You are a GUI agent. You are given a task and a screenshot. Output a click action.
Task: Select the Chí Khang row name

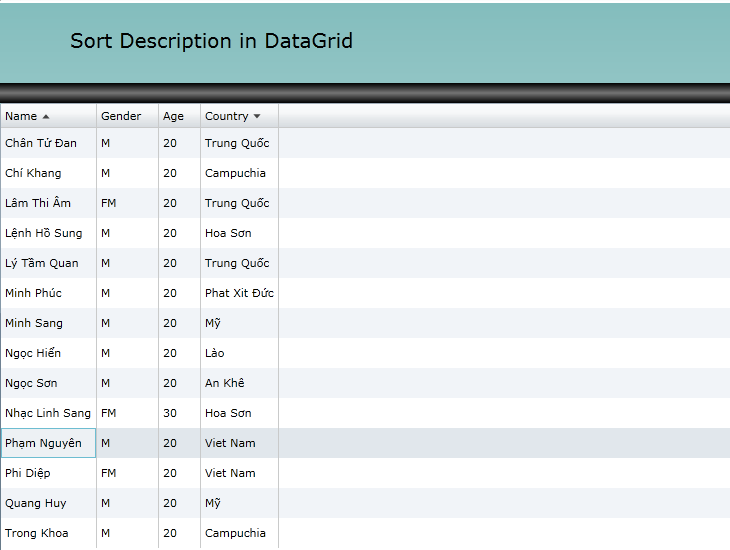point(33,173)
